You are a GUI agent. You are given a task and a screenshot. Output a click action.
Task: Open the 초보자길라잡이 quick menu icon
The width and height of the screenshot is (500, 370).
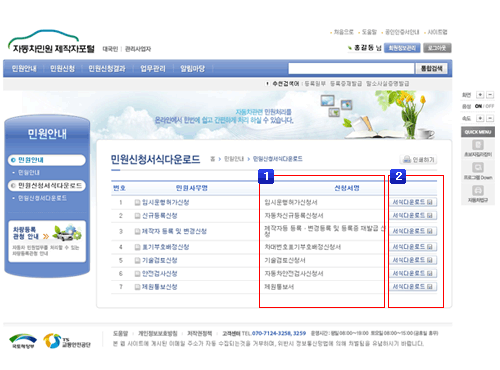click(478, 145)
